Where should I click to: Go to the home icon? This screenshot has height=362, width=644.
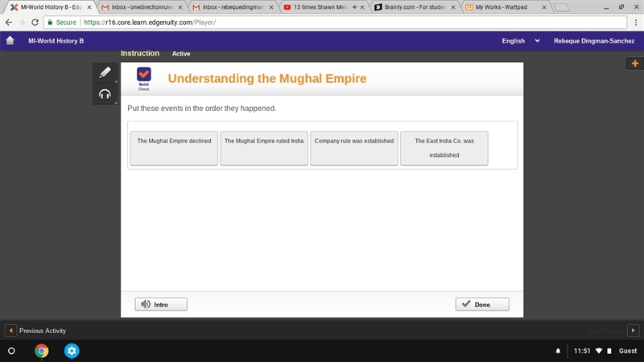(x=10, y=41)
